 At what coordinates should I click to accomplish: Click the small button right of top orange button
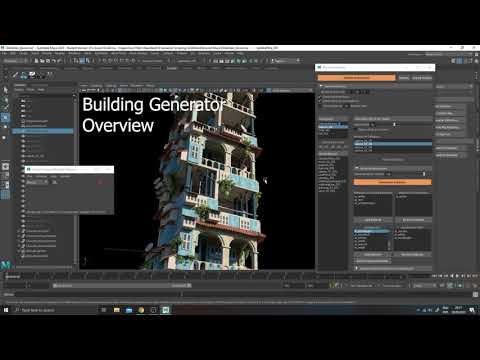(x=404, y=78)
